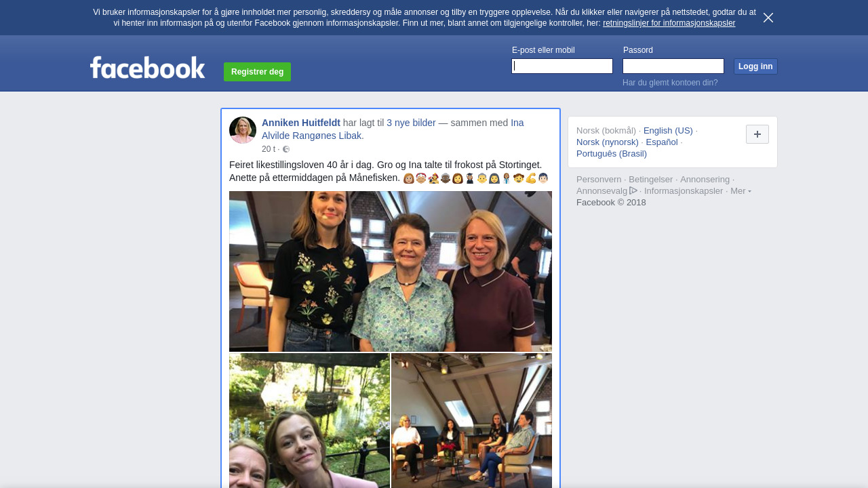Open the large photo of three women

tap(391, 271)
